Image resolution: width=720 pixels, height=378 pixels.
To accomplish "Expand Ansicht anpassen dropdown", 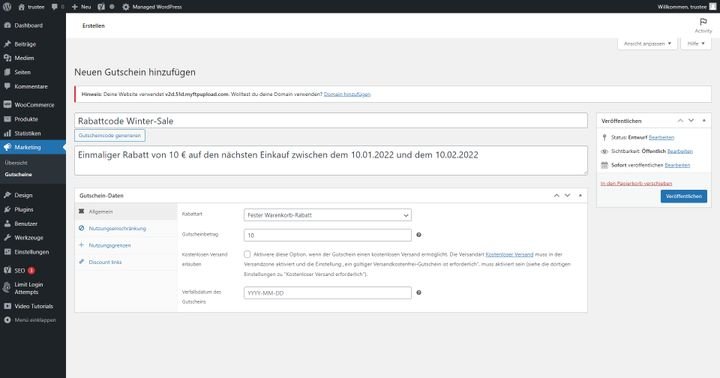I will [x=647, y=44].
